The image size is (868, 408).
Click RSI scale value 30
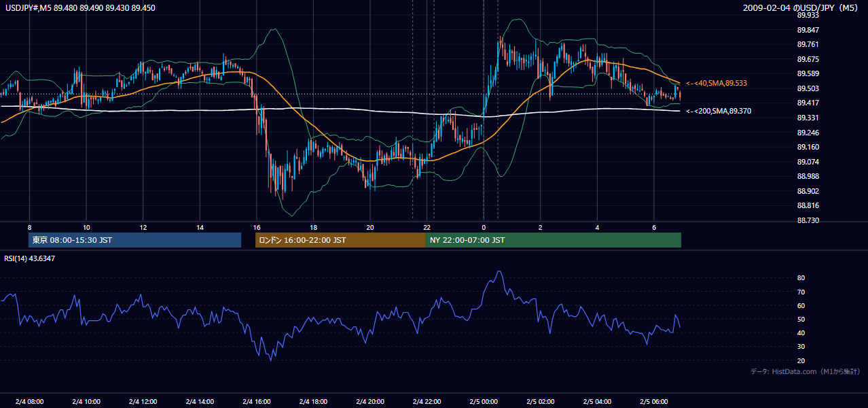click(x=801, y=347)
